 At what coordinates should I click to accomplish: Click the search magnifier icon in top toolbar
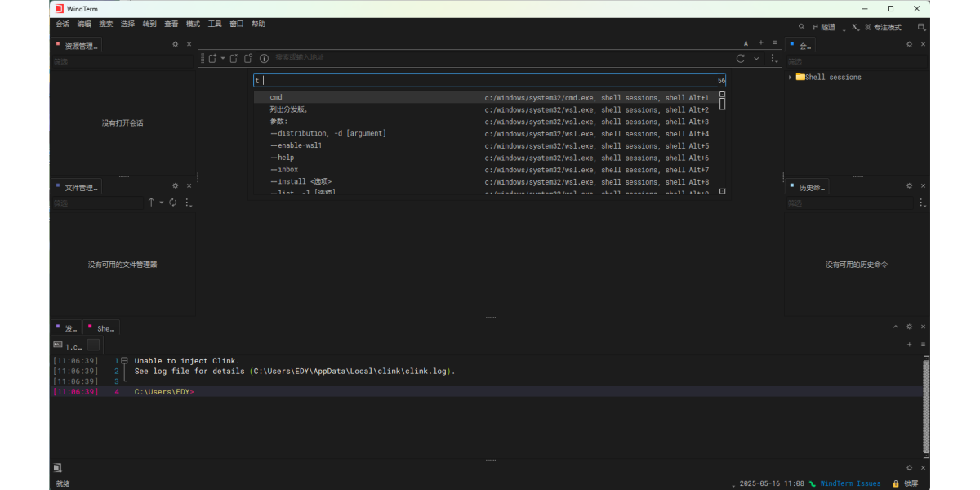tap(801, 27)
